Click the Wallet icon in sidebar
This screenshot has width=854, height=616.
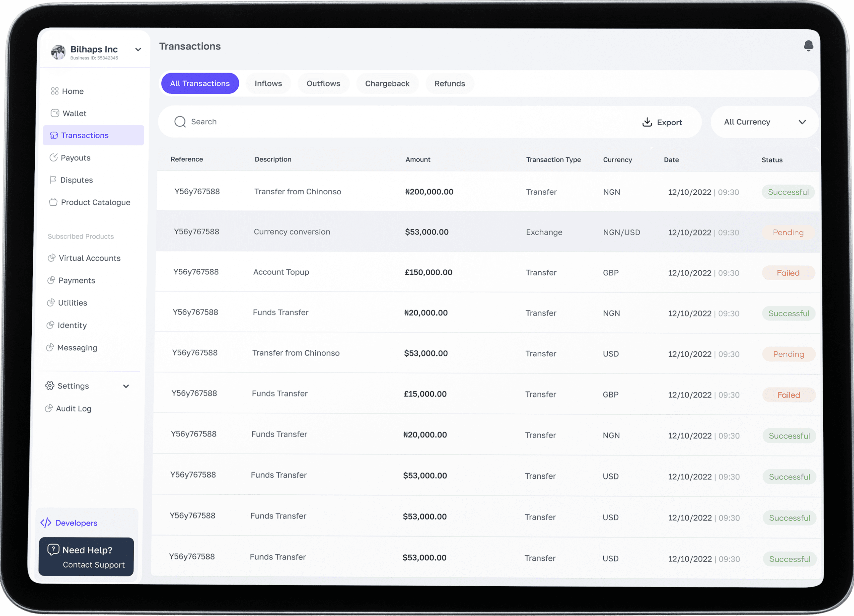pos(55,113)
